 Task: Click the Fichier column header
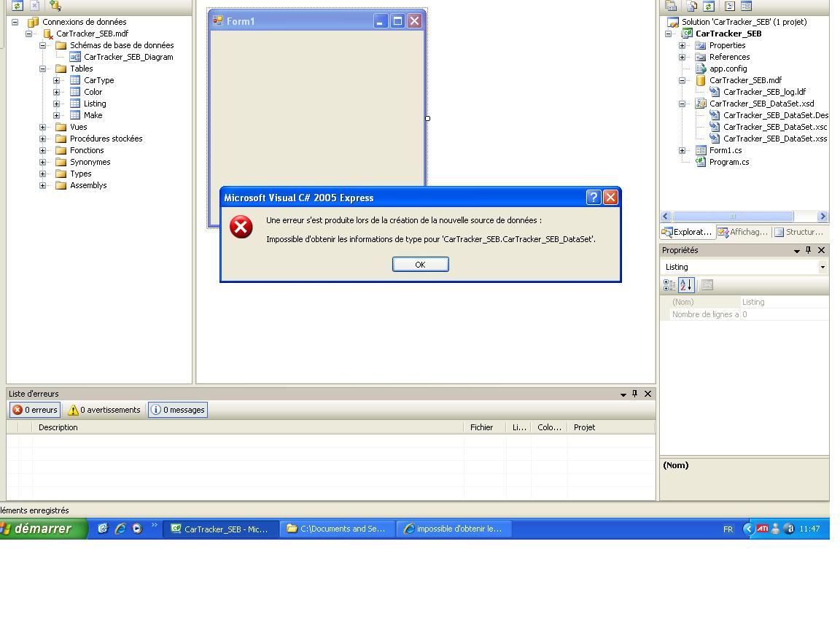(484, 427)
